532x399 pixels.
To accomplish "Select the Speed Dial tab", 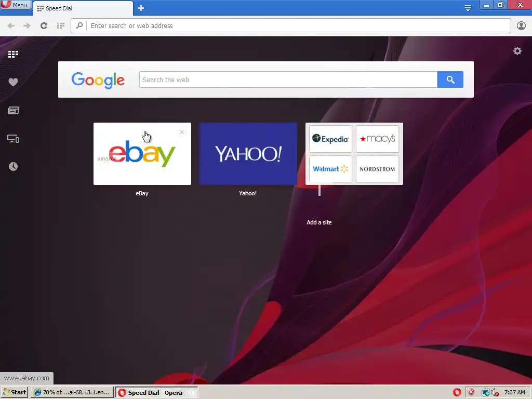I will [x=83, y=8].
